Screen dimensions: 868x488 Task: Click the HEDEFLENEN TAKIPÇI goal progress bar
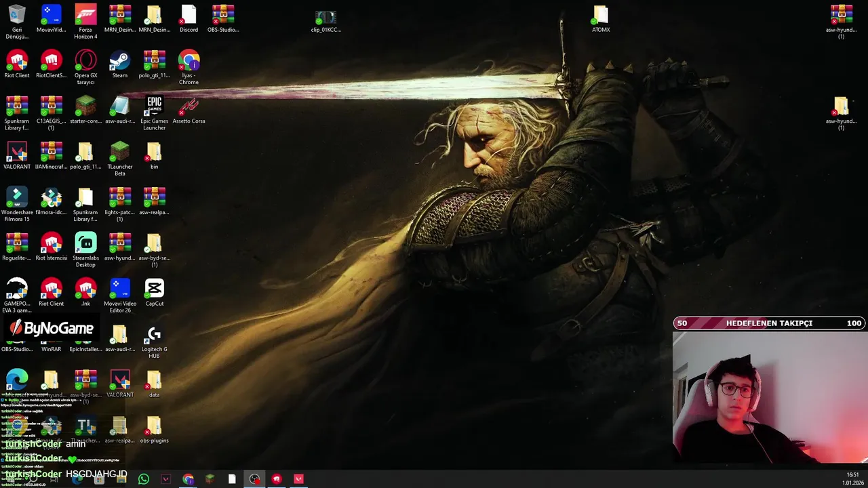tap(769, 323)
